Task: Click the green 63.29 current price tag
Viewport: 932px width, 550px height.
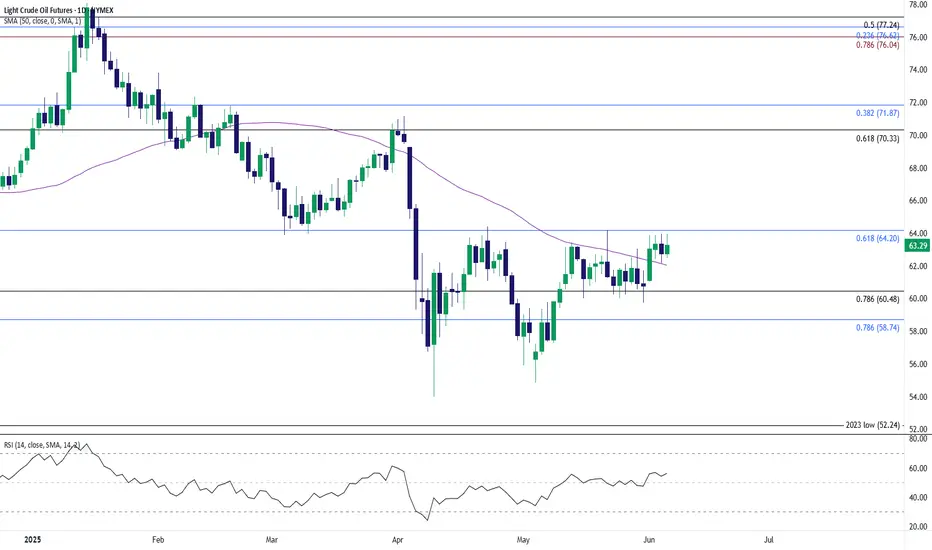Action: pos(918,243)
